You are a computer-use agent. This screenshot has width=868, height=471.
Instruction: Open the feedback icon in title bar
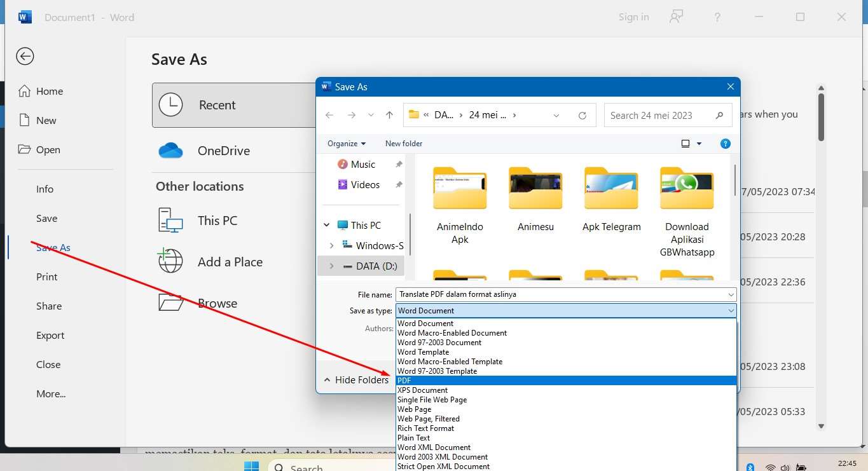pos(677,17)
